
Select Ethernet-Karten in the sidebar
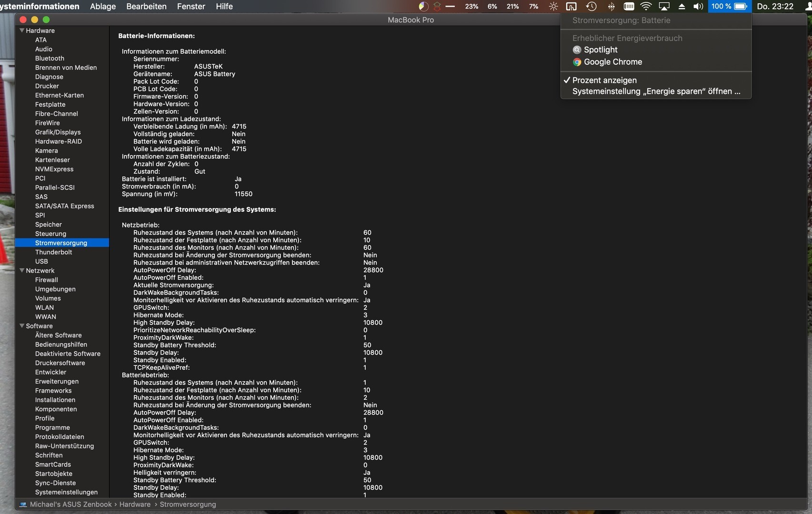[x=60, y=95]
